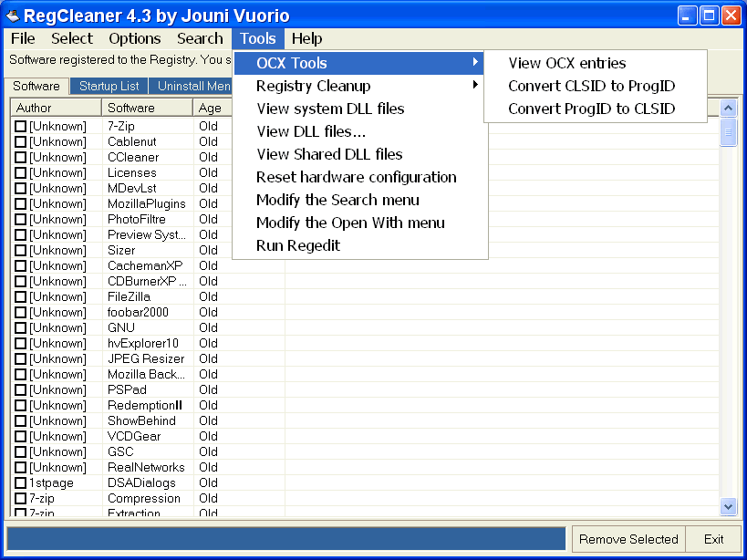Expand the OCX Tools submenu arrow

(475, 62)
